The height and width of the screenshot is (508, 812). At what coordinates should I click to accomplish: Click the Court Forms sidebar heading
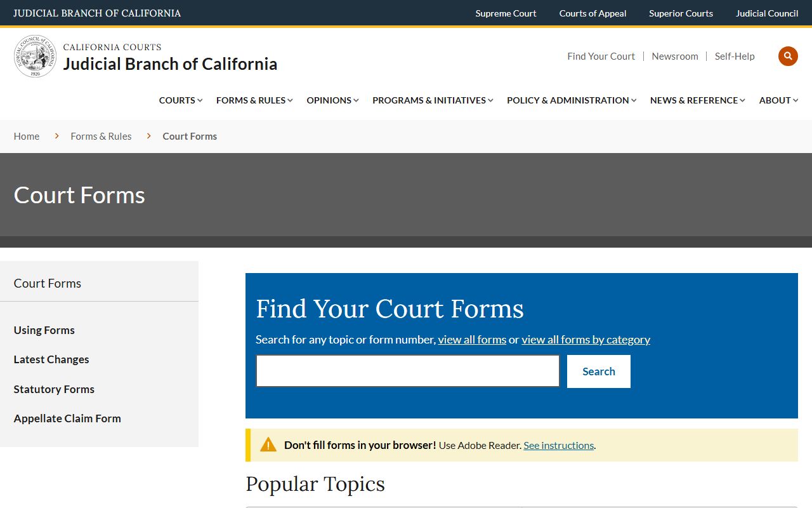(x=48, y=283)
